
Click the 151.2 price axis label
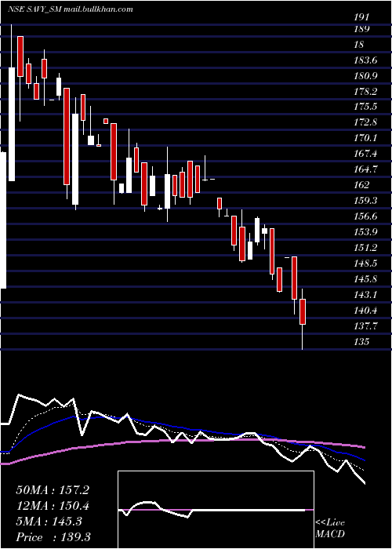(365, 248)
